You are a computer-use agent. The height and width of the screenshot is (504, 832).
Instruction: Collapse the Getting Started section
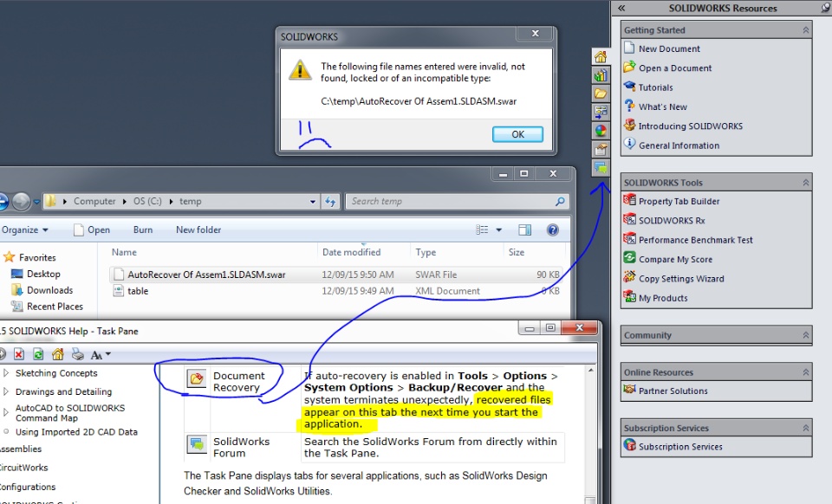tap(805, 30)
